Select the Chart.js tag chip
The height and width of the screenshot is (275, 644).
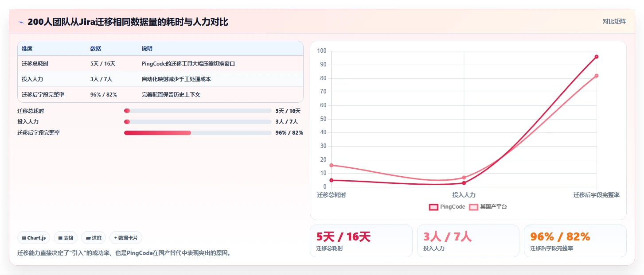click(x=34, y=238)
